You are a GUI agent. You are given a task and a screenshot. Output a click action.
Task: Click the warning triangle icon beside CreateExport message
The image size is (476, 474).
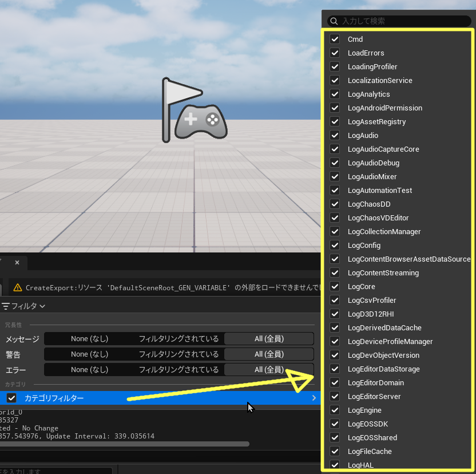(x=18, y=287)
